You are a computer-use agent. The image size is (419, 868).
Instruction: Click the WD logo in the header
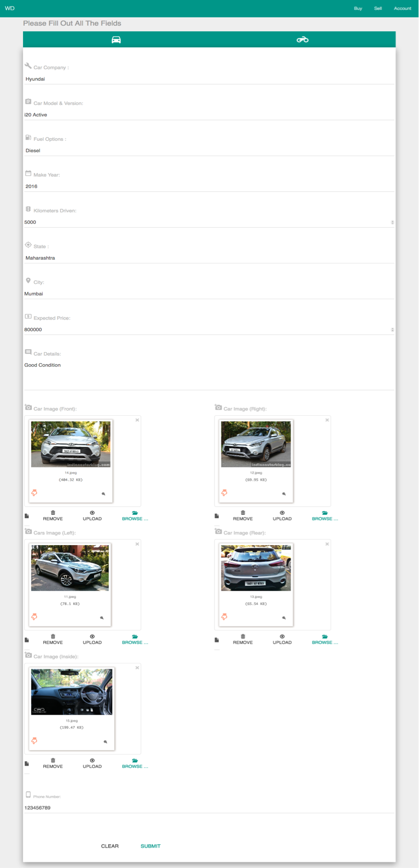click(10, 8)
